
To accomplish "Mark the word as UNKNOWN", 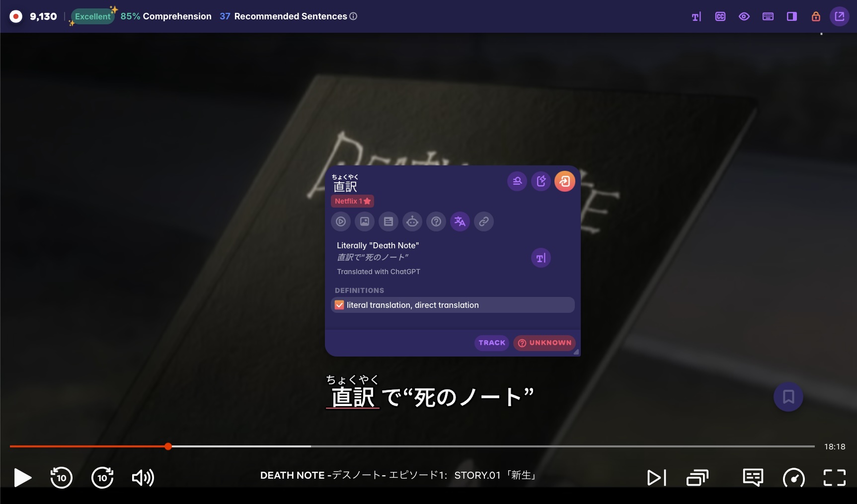I will point(544,343).
